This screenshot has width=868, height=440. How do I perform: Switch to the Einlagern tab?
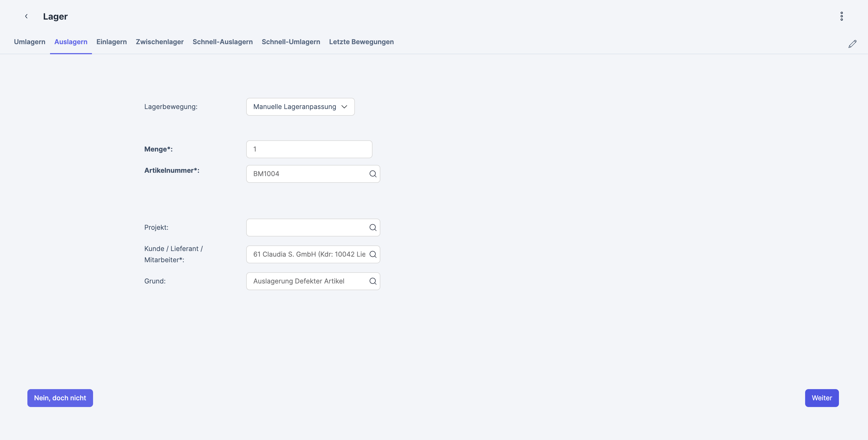(x=112, y=42)
